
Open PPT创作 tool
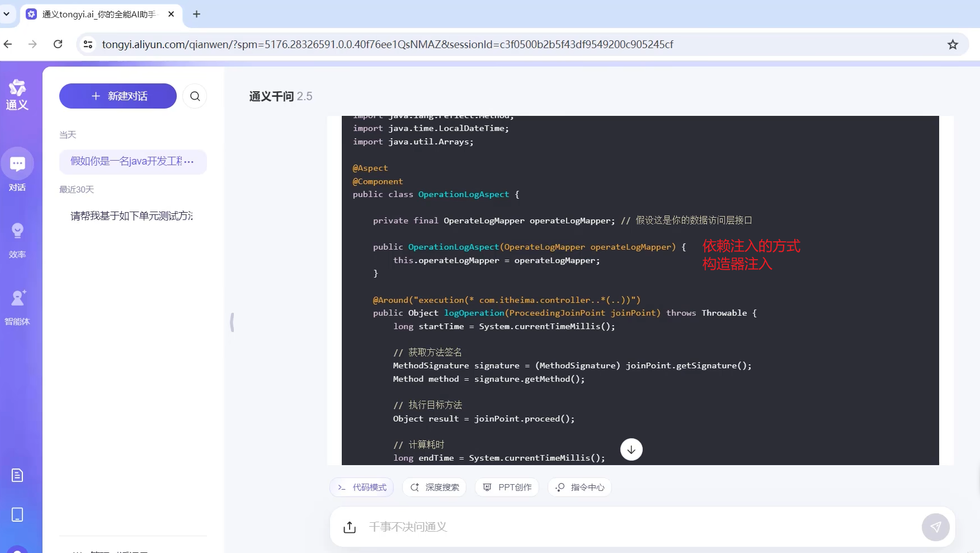click(507, 488)
